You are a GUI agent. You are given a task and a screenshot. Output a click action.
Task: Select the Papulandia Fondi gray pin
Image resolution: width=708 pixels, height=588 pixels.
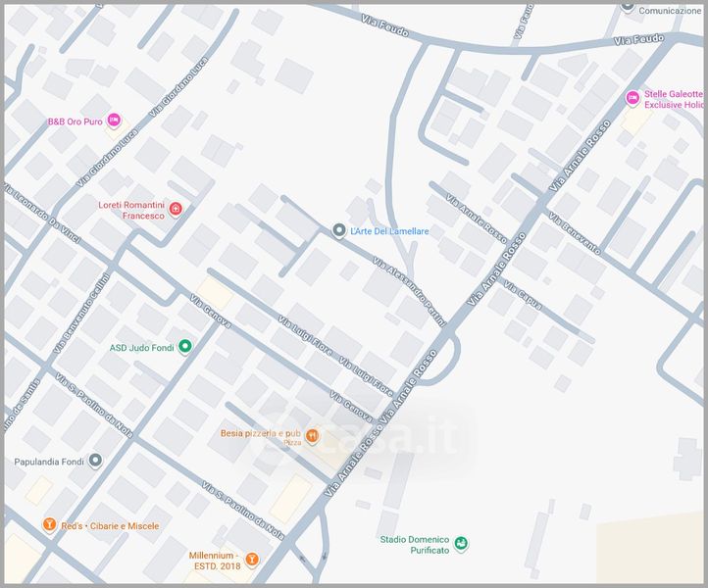pos(95,461)
